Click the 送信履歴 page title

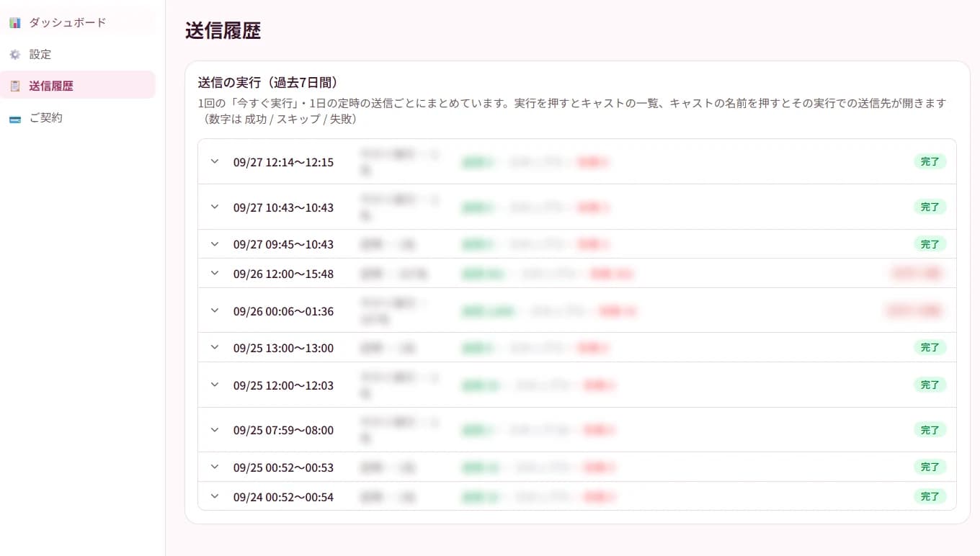point(223,31)
